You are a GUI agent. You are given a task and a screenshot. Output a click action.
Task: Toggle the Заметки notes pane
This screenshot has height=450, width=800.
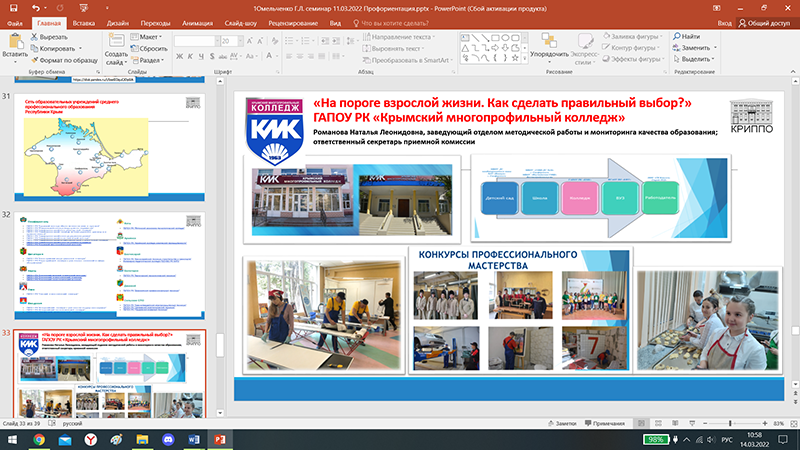point(562,423)
